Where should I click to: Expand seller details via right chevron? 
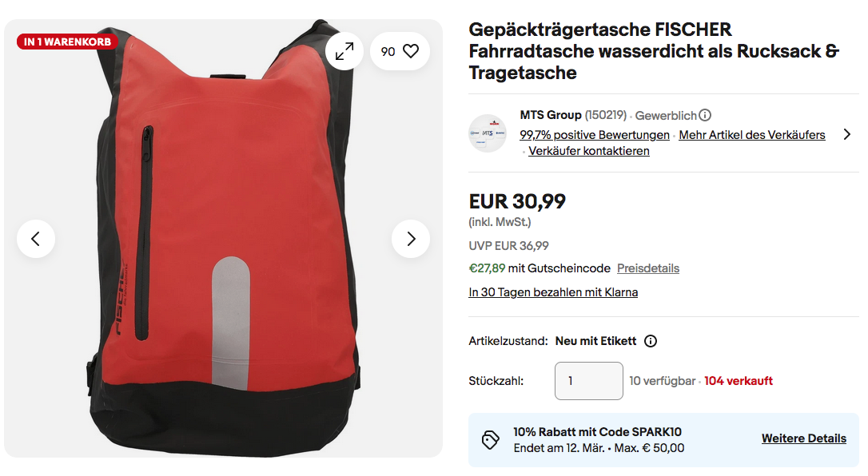[x=846, y=134]
